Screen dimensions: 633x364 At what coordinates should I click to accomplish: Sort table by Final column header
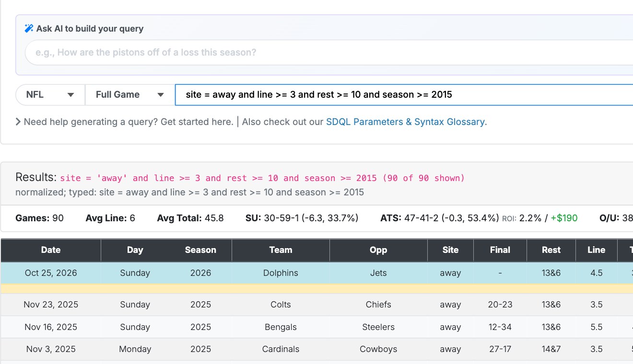click(x=500, y=250)
